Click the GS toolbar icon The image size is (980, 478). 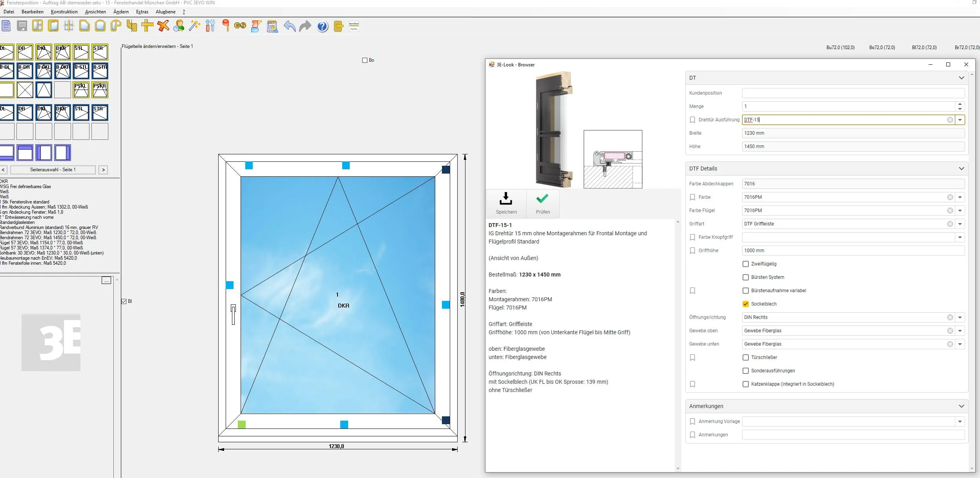pyautogui.click(x=240, y=26)
